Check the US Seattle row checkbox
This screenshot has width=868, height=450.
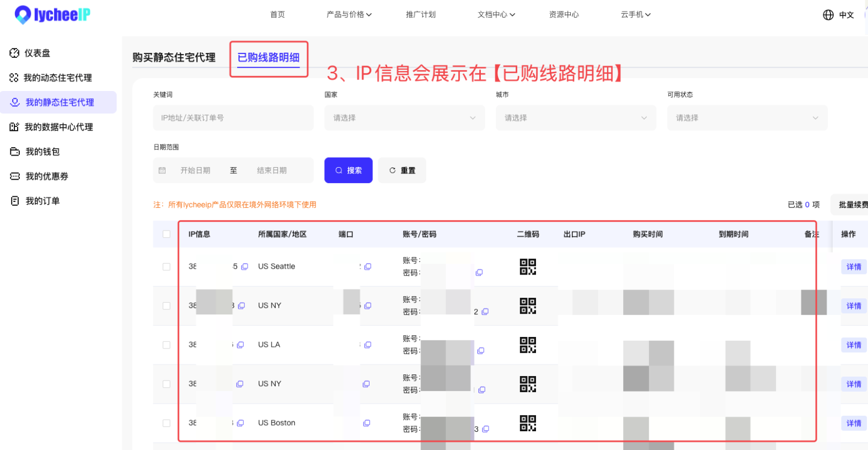pos(167,267)
